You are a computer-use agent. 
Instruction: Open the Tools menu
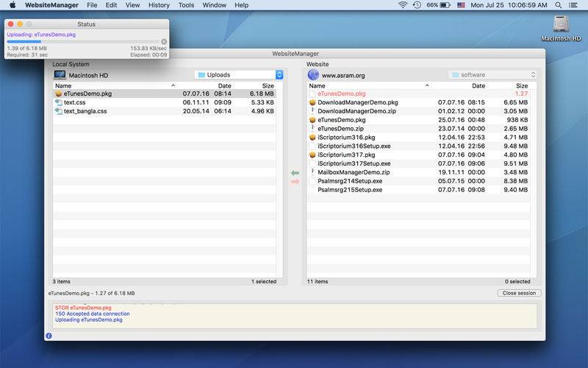[x=186, y=5]
